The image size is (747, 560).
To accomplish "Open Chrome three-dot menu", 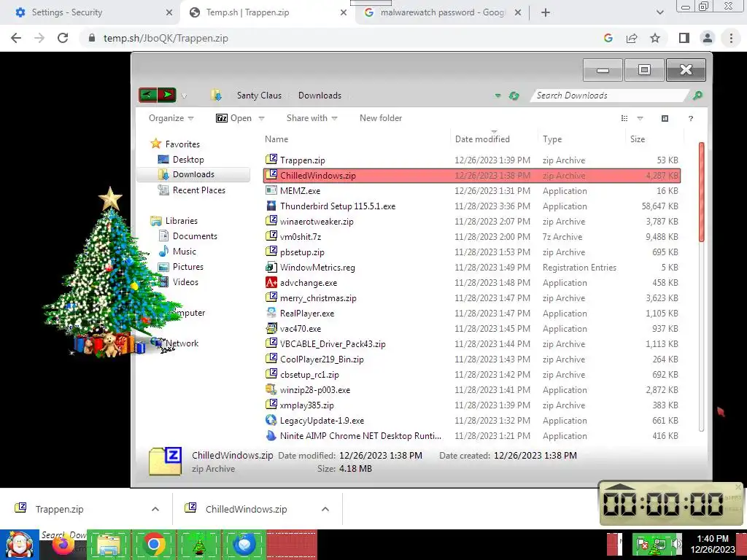I will tap(731, 38).
